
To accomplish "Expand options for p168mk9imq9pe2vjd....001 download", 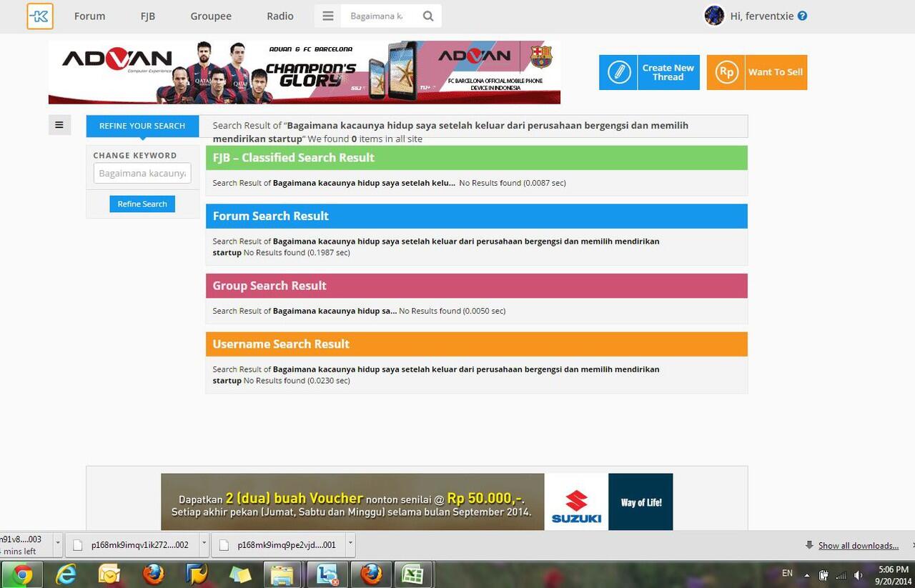I will 350,544.
